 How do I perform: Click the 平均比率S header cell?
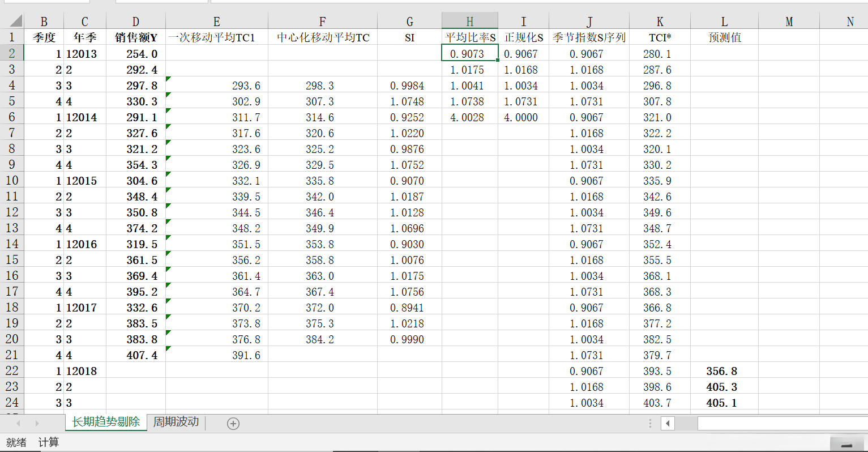[470, 37]
